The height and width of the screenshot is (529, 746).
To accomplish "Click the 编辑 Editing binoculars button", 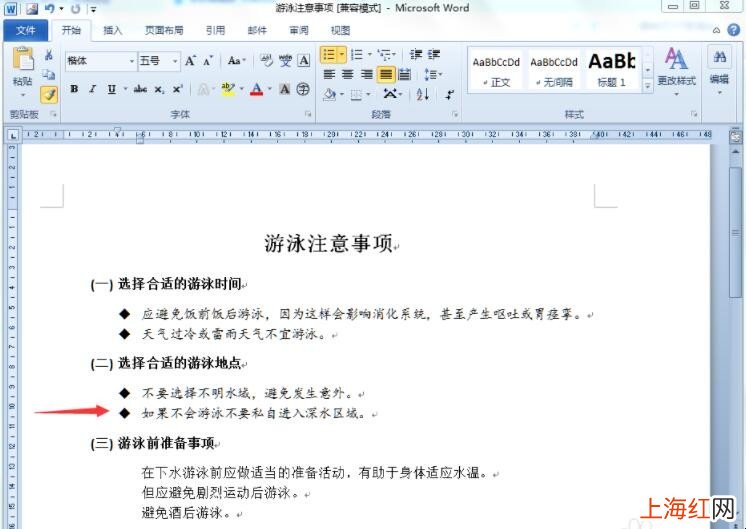I will click(x=719, y=69).
